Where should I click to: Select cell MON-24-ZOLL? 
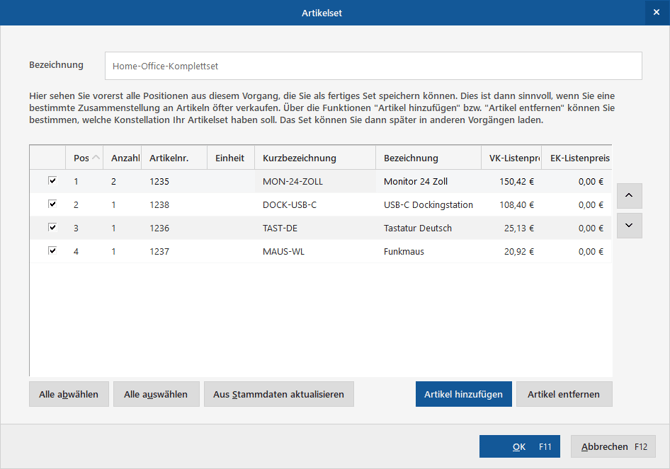click(315, 181)
